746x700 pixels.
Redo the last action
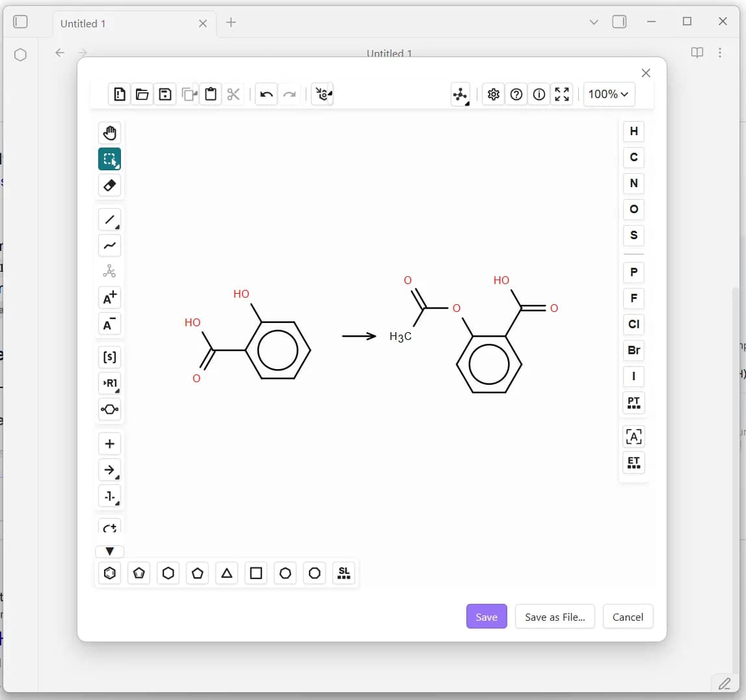click(x=289, y=94)
